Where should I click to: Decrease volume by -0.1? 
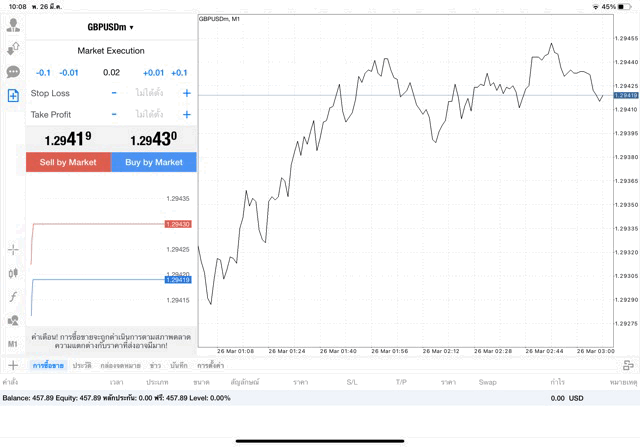click(x=43, y=73)
